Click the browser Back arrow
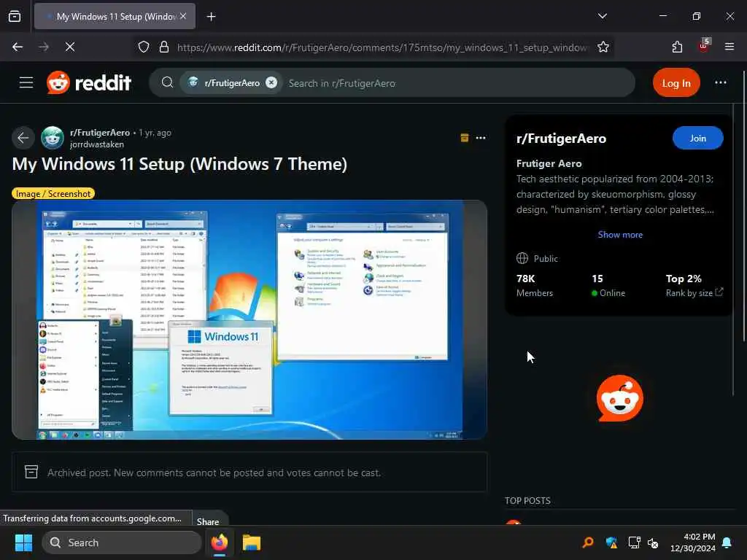 18,47
